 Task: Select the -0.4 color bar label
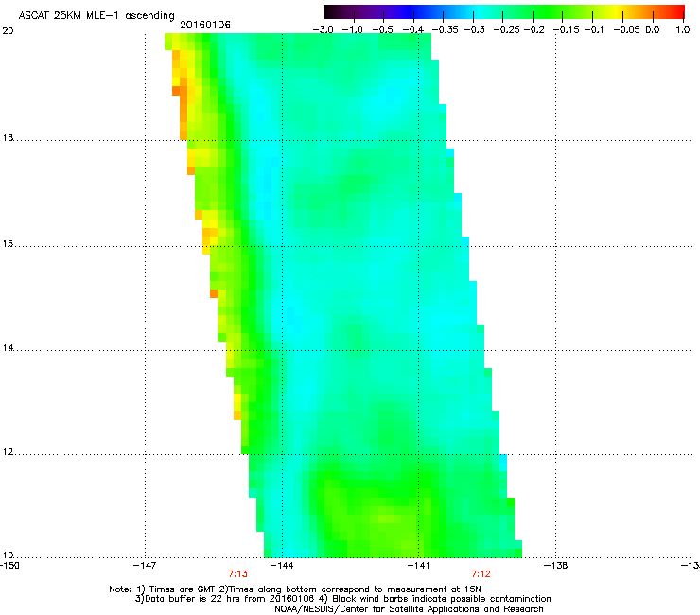pyautogui.click(x=413, y=30)
